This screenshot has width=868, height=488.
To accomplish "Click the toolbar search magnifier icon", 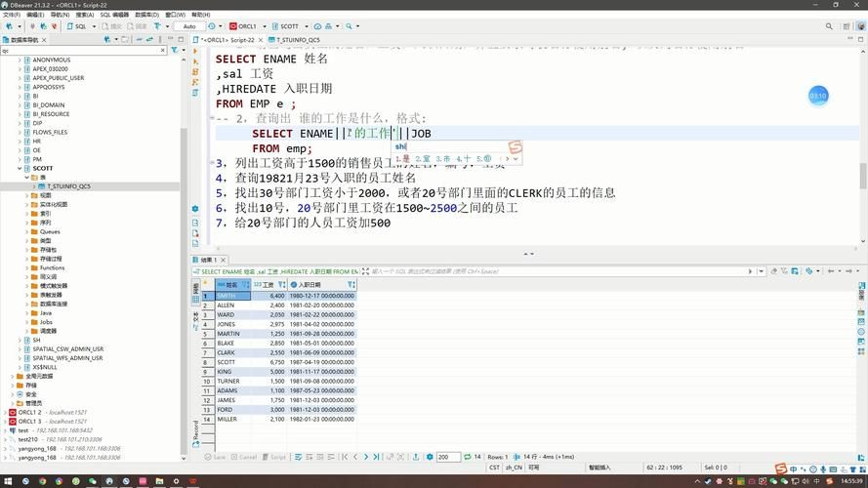I will coord(349,26).
